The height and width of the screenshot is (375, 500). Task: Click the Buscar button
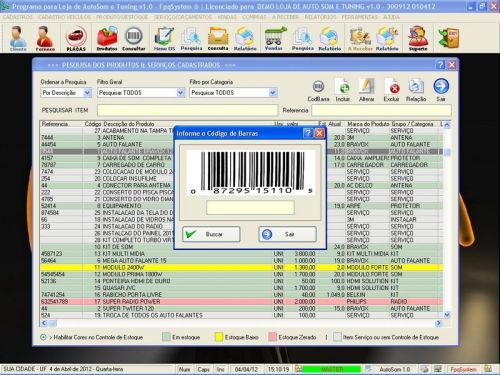tap(211, 234)
